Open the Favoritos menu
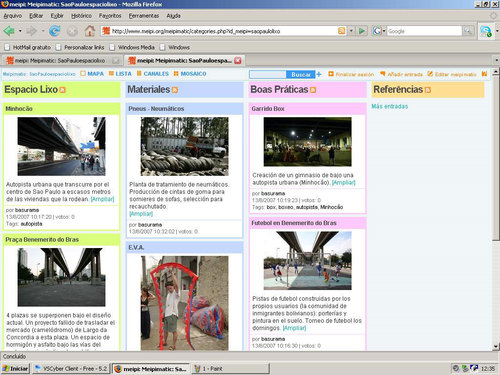The width and height of the screenshot is (500, 375). (x=110, y=16)
